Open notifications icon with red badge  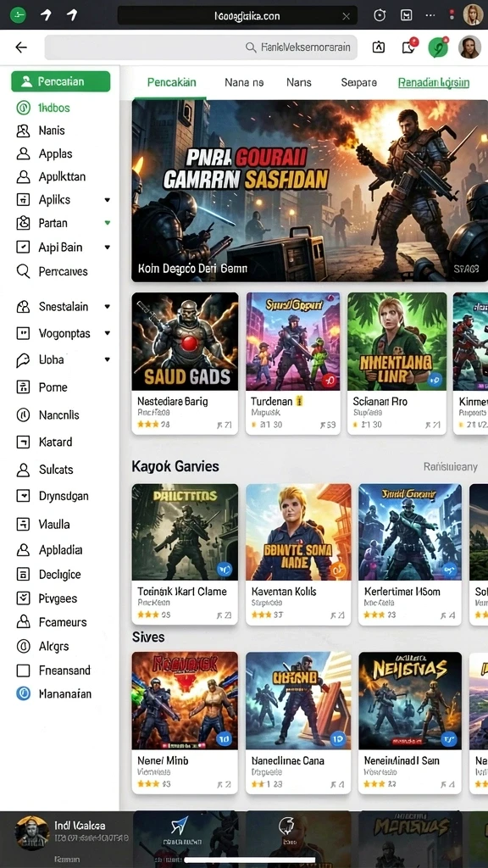pos(409,47)
